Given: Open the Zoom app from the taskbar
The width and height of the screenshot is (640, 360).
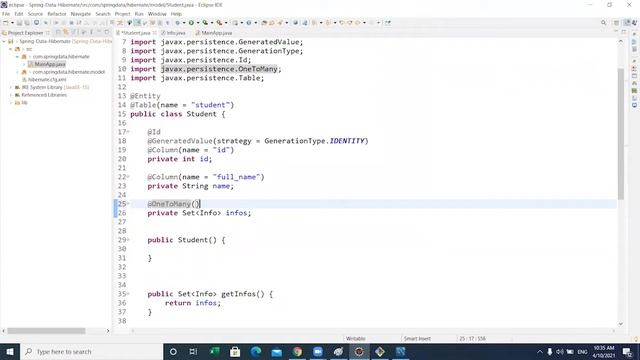Looking at the screenshot, I should [x=318, y=351].
